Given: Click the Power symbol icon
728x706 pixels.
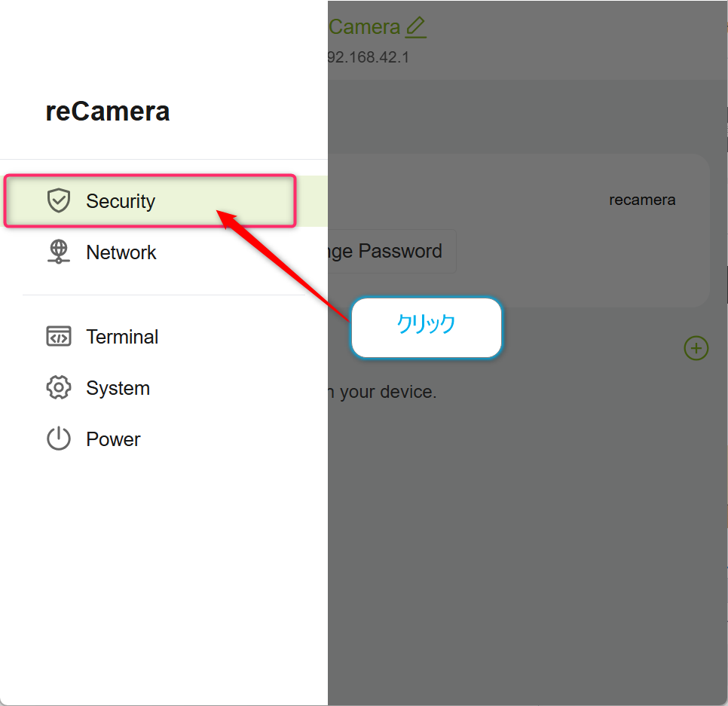Looking at the screenshot, I should click(59, 439).
